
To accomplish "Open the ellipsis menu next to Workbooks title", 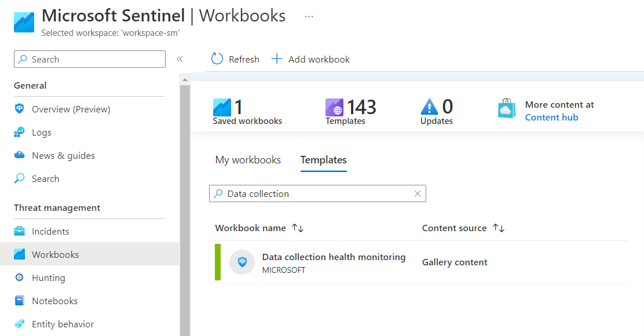I will click(309, 16).
